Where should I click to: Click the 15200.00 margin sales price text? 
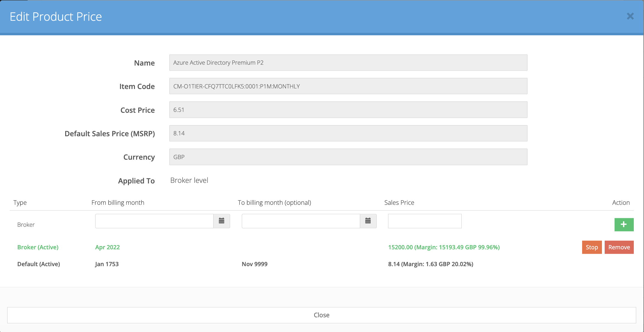pyautogui.click(x=444, y=247)
